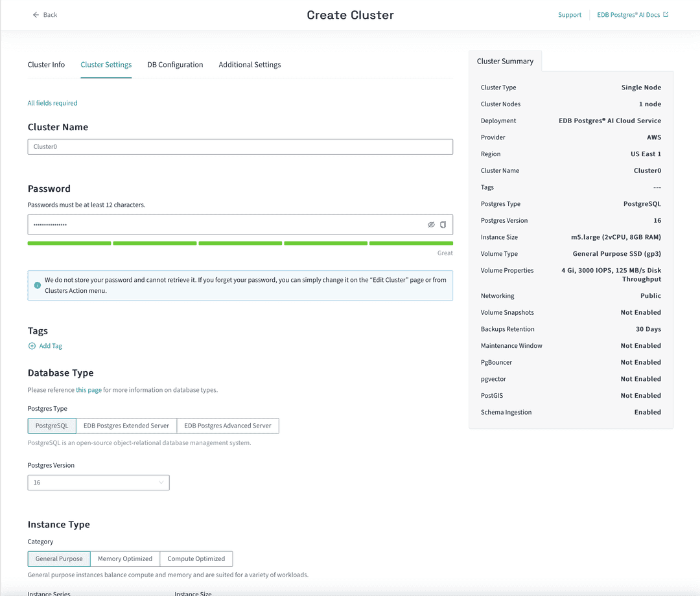Click first password strength bar segment
Viewport: 700px width, 596px height.
[x=69, y=243]
